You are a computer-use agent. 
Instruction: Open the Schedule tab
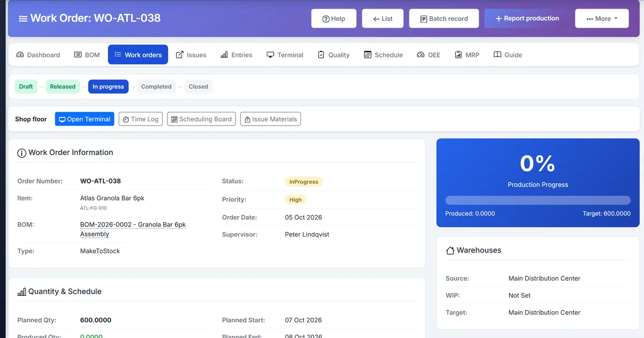383,55
